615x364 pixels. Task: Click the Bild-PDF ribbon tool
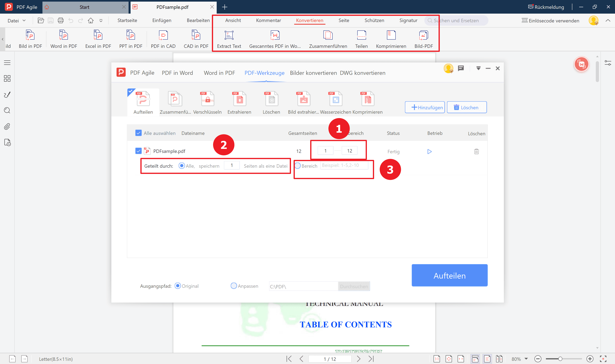point(424,39)
